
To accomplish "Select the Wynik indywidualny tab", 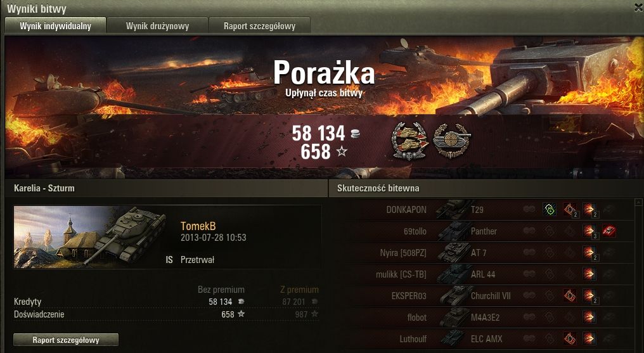I will click(x=55, y=26).
